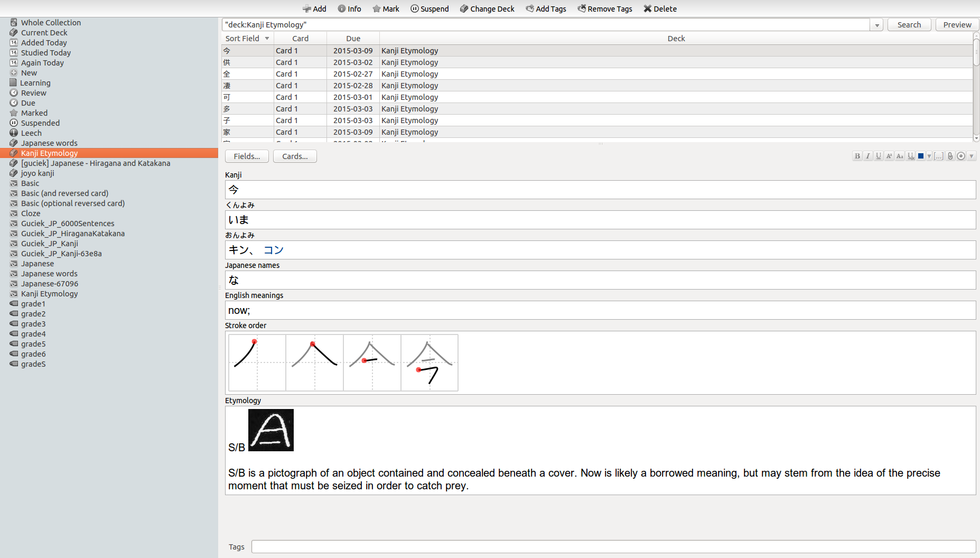
Task: Select the row for kanji 家
Action: pos(597,132)
